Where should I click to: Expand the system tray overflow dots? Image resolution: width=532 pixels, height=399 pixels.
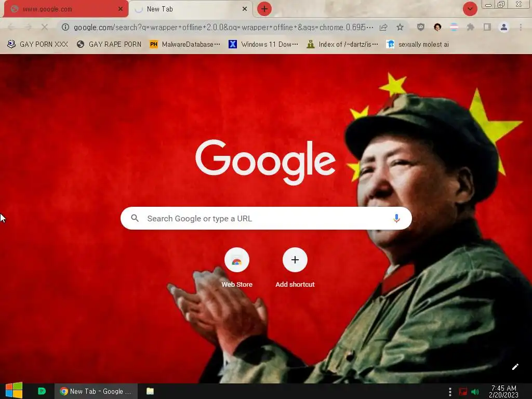(x=450, y=392)
